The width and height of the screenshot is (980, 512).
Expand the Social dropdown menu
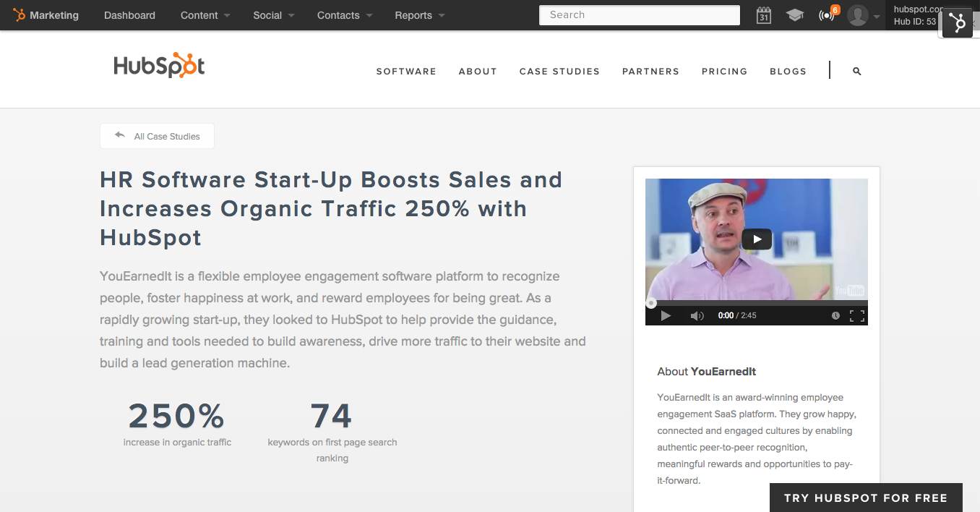pos(273,15)
